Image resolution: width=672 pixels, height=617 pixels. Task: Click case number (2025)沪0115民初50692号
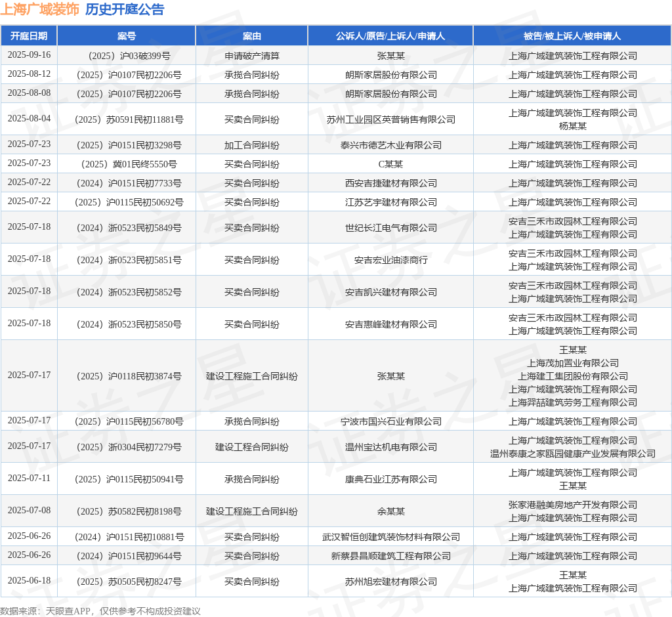tap(129, 202)
